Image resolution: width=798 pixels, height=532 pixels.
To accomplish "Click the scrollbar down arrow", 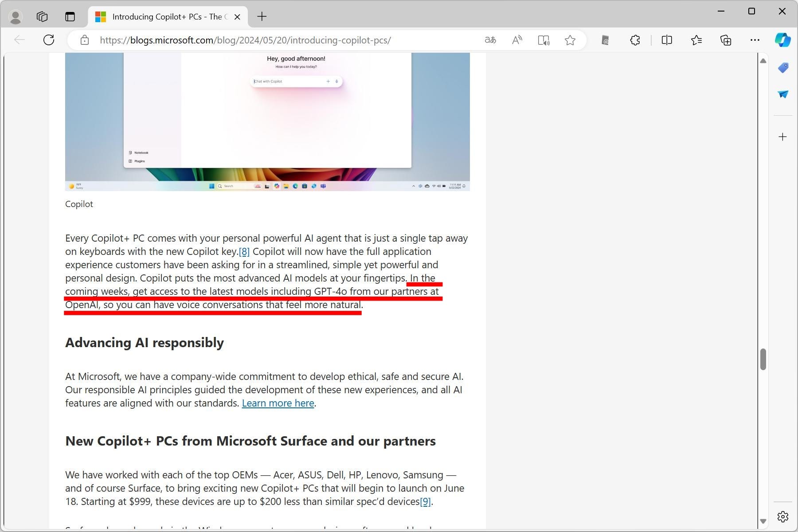I will coord(763,521).
